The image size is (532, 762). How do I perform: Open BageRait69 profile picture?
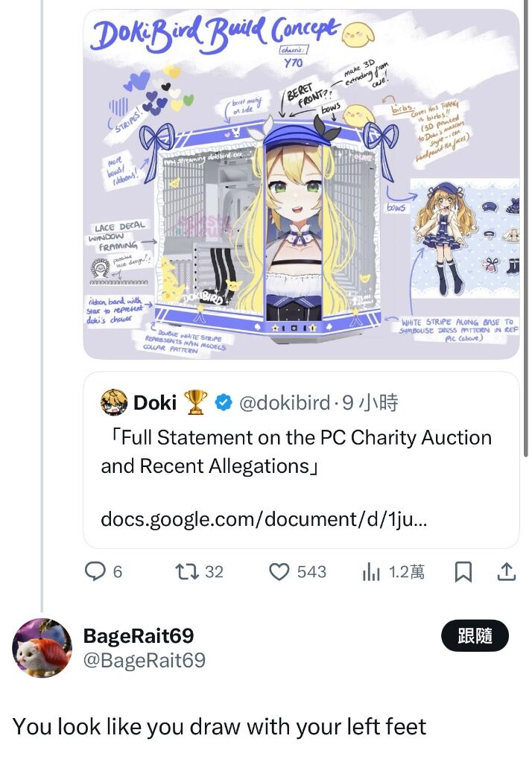click(x=42, y=648)
